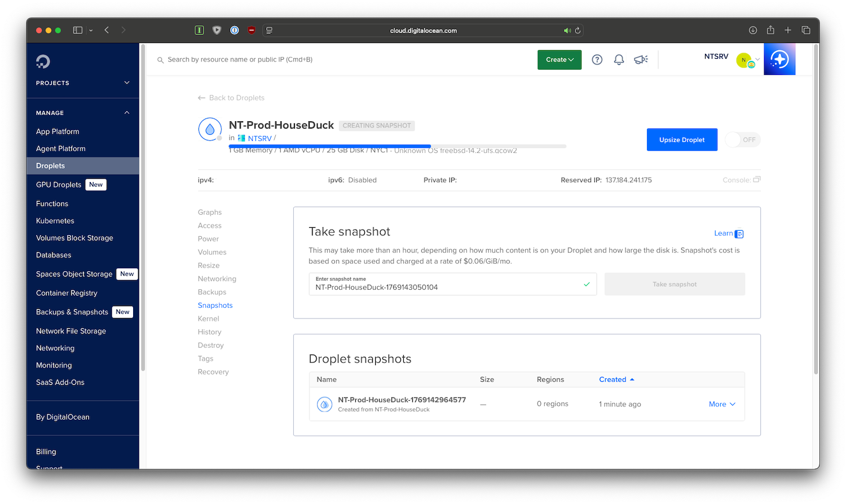This screenshot has height=504, width=846.
Task: Click the Safari share icon
Action: [x=770, y=30]
